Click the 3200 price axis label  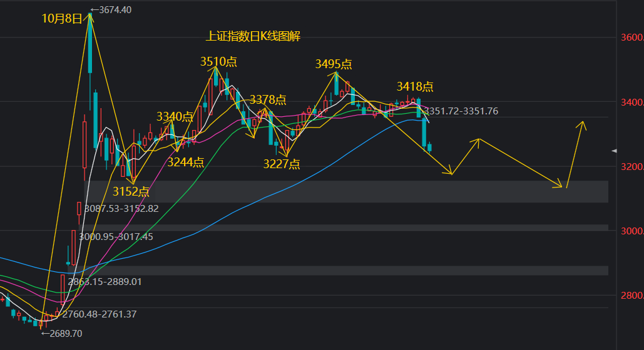[x=632, y=167]
